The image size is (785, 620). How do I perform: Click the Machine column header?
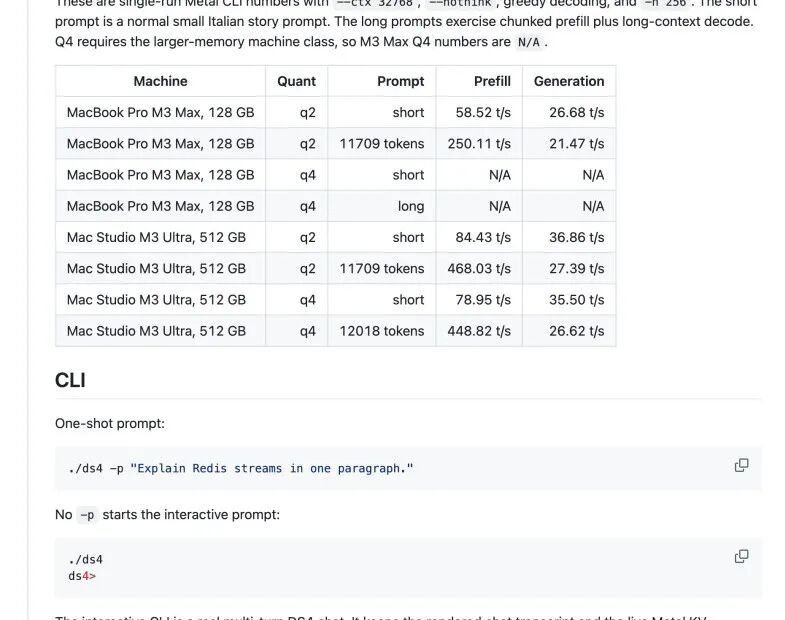coord(160,81)
